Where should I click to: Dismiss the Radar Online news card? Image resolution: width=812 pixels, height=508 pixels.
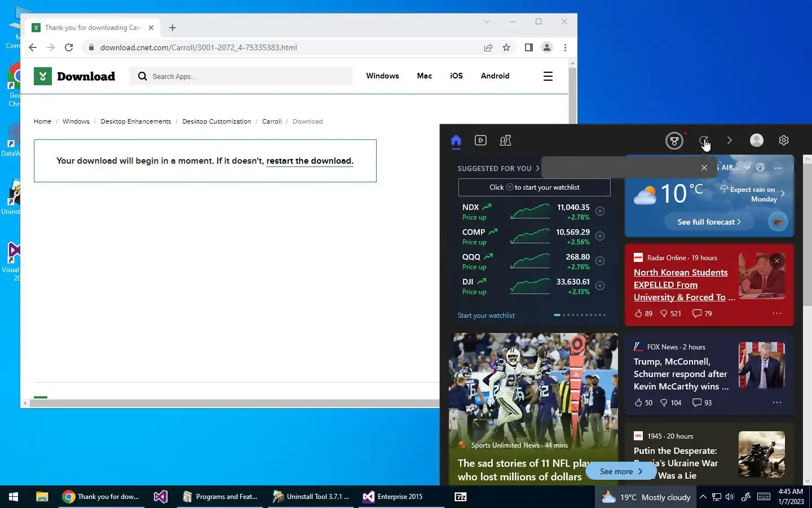(x=777, y=261)
